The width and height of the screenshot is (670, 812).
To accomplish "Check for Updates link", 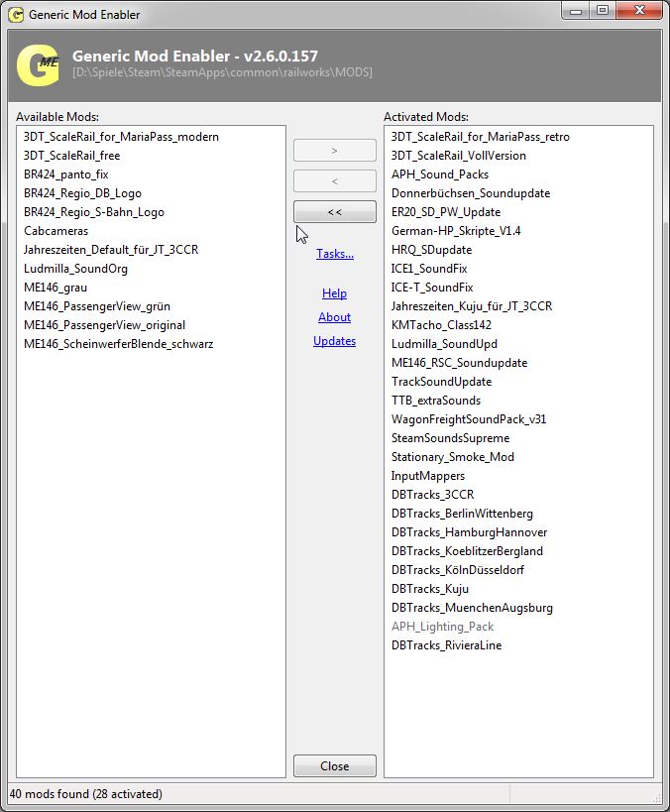I will pyautogui.click(x=334, y=341).
